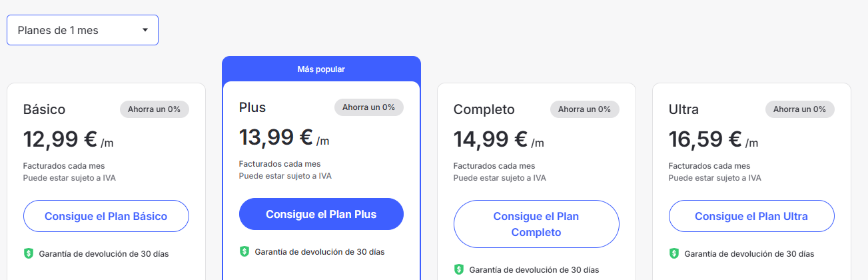This screenshot has height=280, width=868.
Task: Click the 12,99 € price text
Action: click(x=61, y=139)
